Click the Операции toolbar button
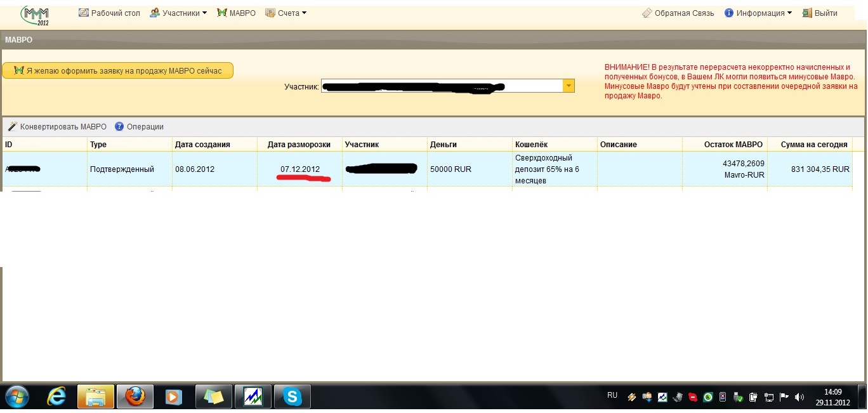Image resolution: width=868 pixels, height=413 pixels. coord(139,127)
